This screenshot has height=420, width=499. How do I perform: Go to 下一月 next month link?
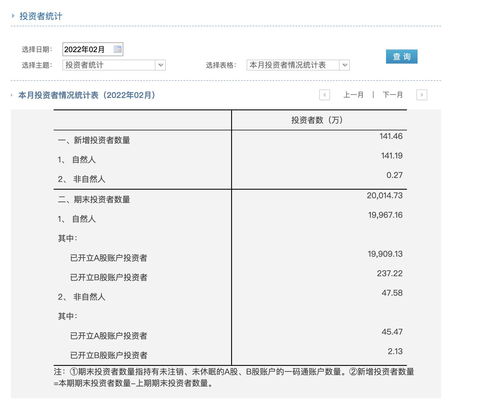click(393, 95)
